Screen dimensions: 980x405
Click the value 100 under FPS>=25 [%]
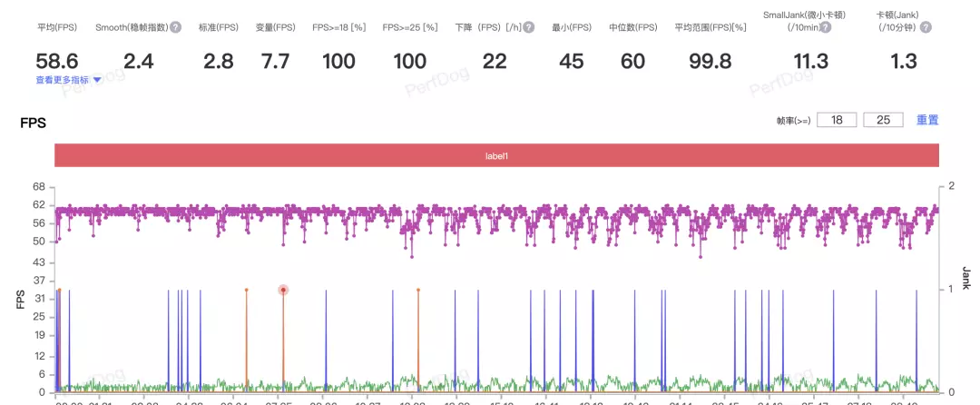coord(410,61)
